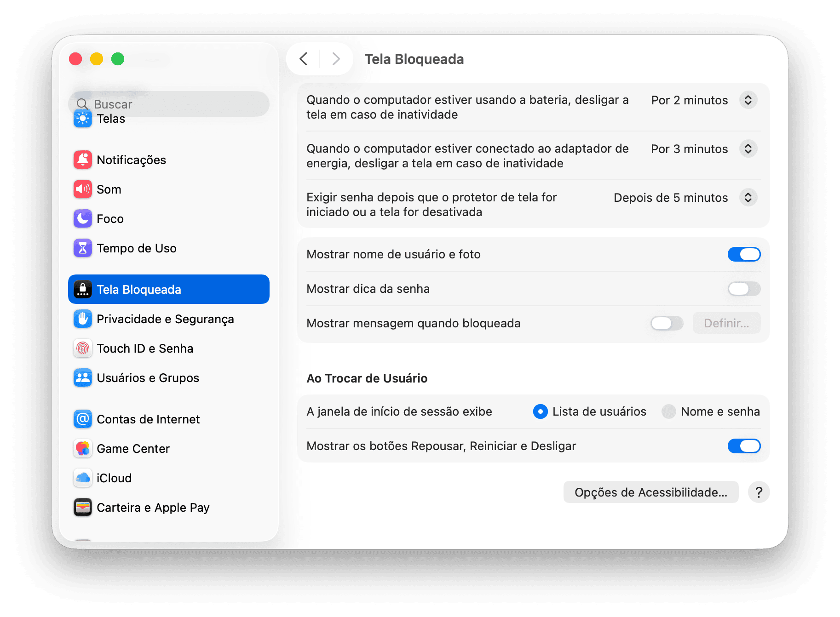
Task: Click the Buscar search field
Action: [169, 104]
